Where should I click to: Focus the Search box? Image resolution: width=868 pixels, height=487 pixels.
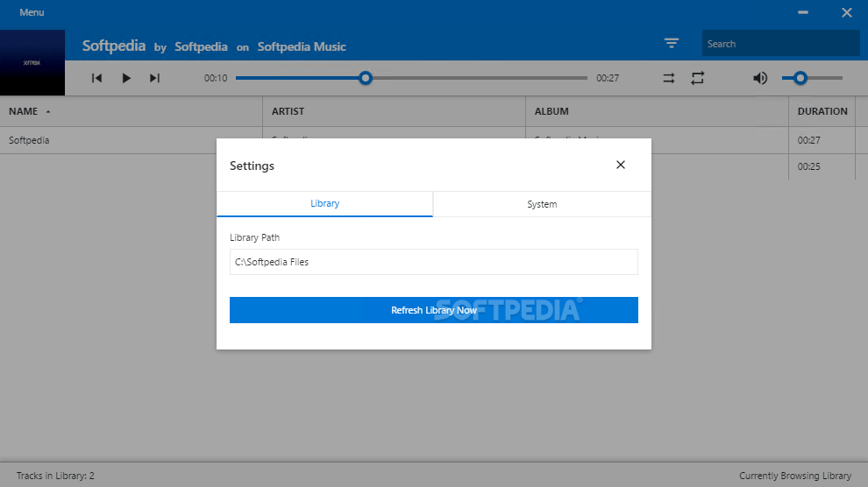(780, 44)
